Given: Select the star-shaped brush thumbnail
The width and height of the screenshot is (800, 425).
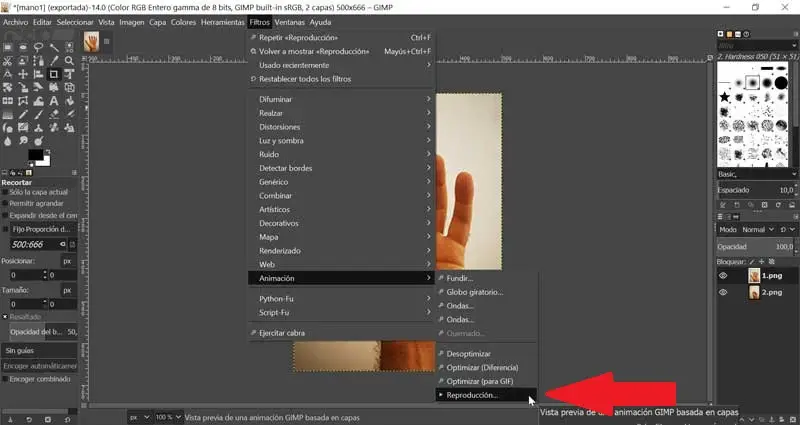Looking at the screenshot, I should click(x=724, y=97).
